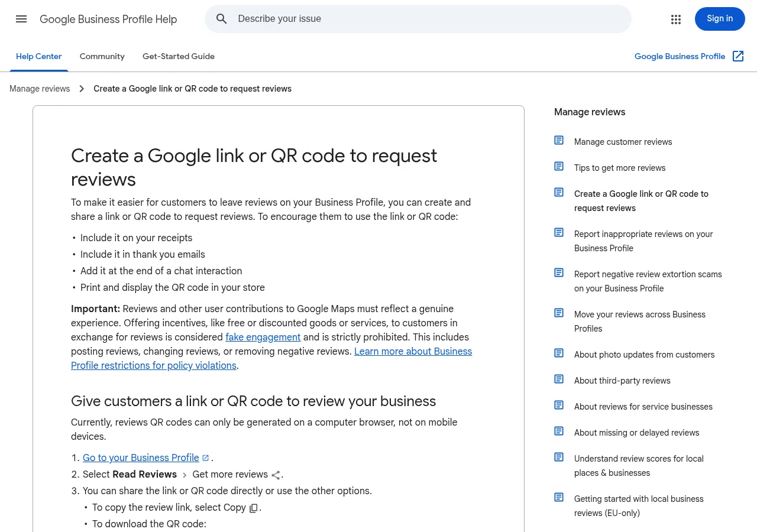Click the article icon beside About missing or delayed reviews

point(559,431)
